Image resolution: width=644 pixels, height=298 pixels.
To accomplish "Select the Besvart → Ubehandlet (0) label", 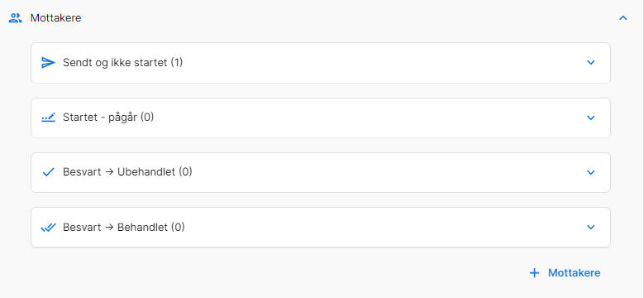I will click(127, 172).
